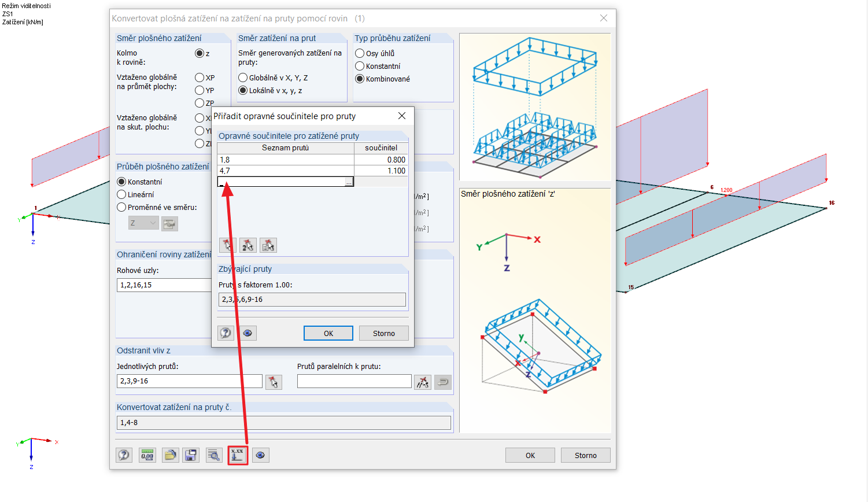Click the 'Seznam prutů' column header
868x502 pixels.
tap(286, 148)
